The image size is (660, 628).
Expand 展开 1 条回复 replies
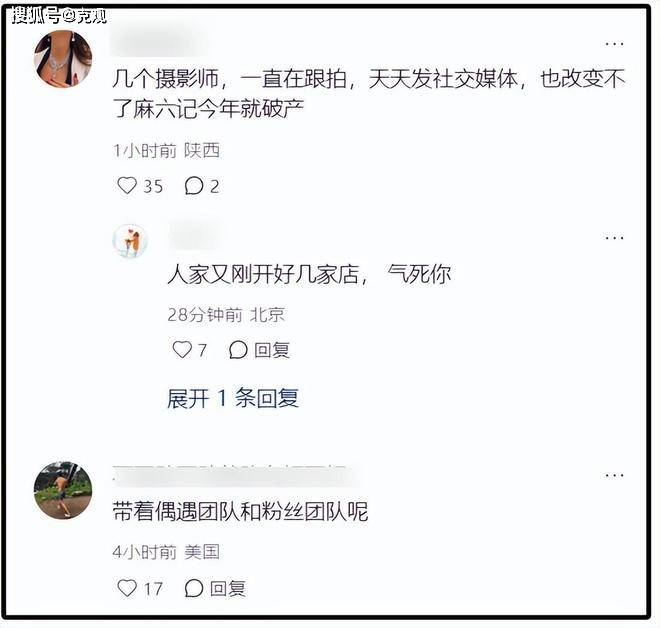pyautogui.click(x=233, y=398)
